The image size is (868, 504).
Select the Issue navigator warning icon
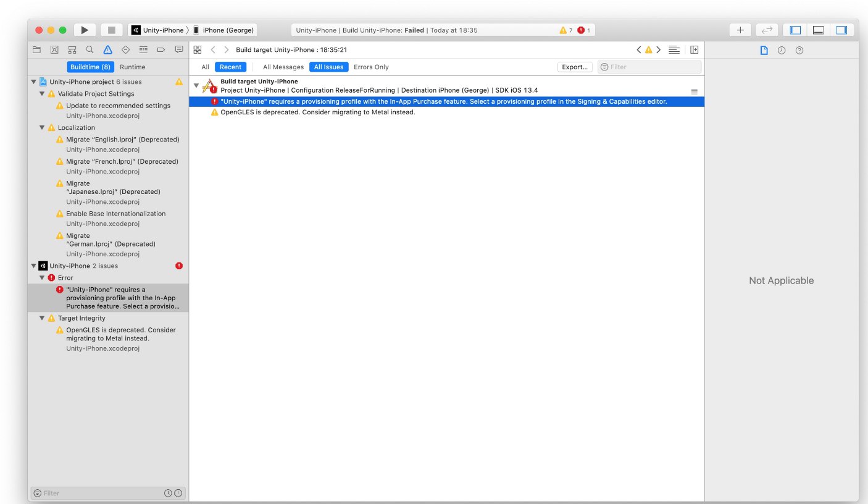(x=107, y=49)
